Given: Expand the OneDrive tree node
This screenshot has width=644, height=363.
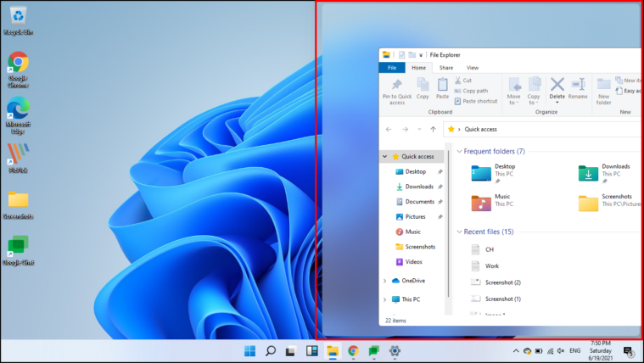Looking at the screenshot, I should (385, 281).
